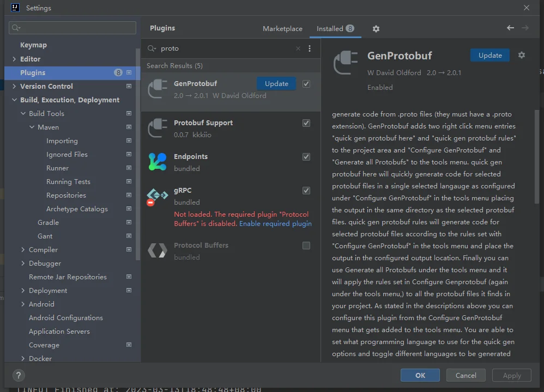Image resolution: width=544 pixels, height=392 pixels.
Task: Select Plugins in the settings tree
Action: click(x=72, y=72)
